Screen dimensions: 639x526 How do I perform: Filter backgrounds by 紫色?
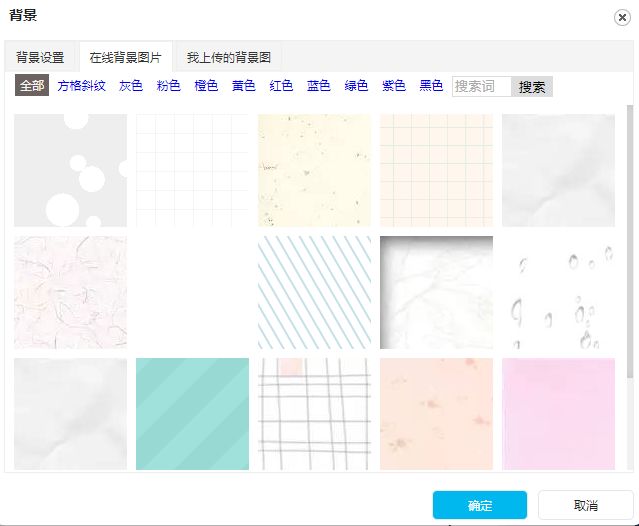tap(393, 86)
